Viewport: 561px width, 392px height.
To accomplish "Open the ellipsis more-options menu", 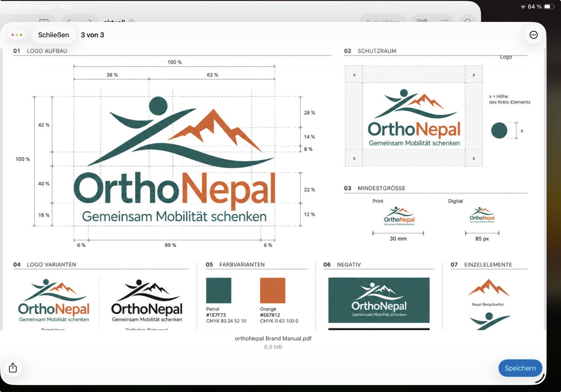I will [533, 35].
